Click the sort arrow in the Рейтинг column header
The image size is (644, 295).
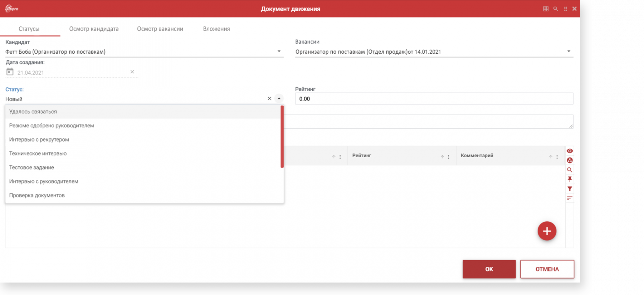[442, 157]
